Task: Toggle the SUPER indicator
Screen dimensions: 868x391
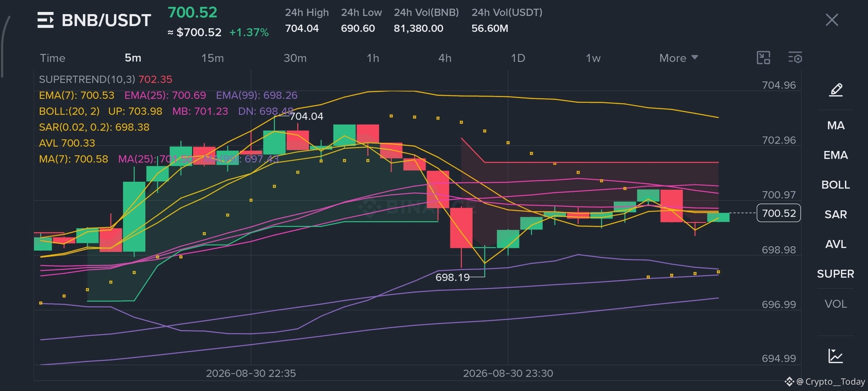Action: coord(836,274)
